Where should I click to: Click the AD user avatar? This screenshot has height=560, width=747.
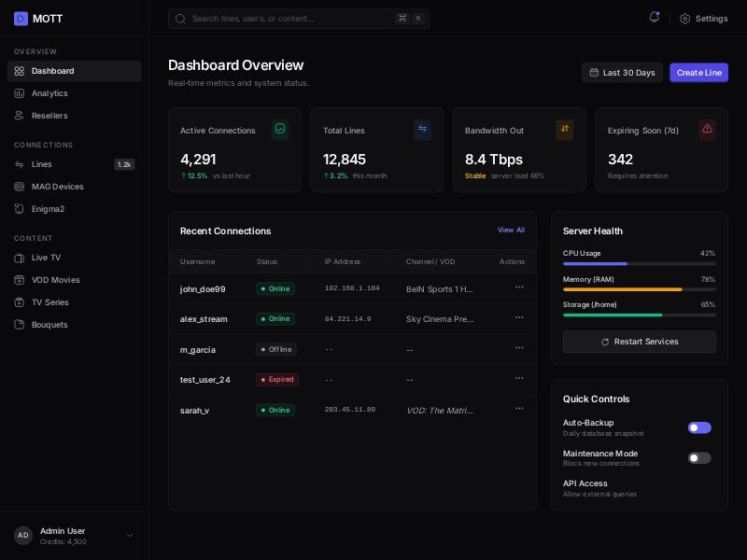23,536
